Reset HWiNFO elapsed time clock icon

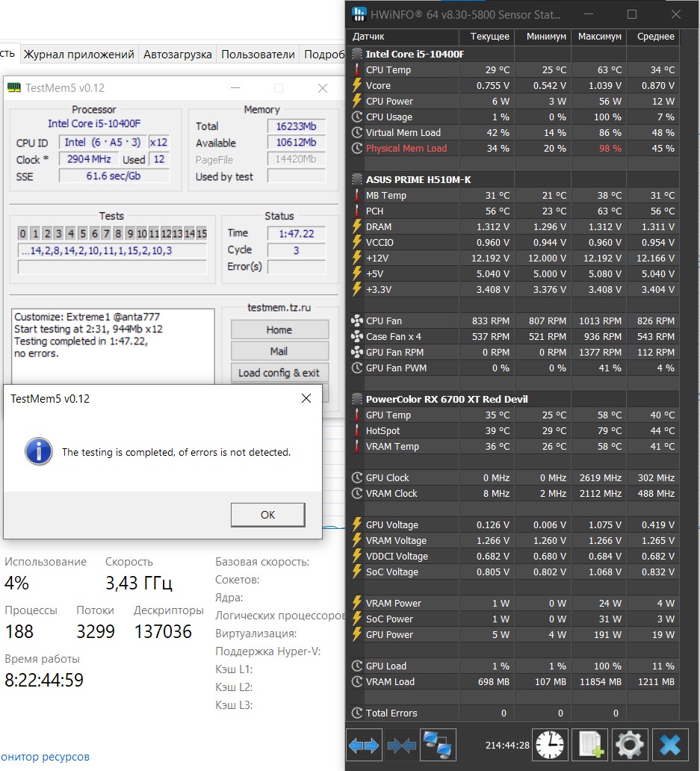[550, 745]
